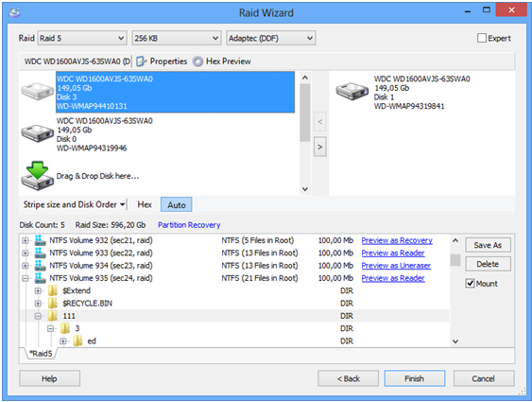Click the $RECYCLE.BIN folder icon

(x=53, y=304)
